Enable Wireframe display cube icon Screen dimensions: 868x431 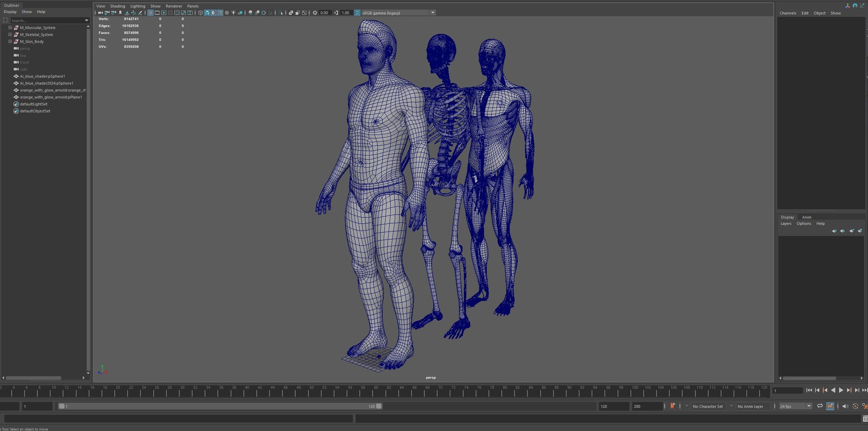(x=201, y=13)
